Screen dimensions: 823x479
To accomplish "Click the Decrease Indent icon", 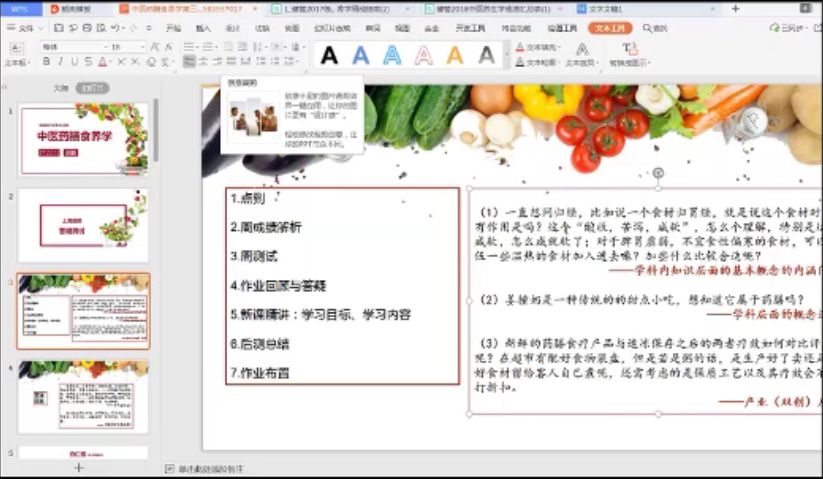I will tap(228, 47).
